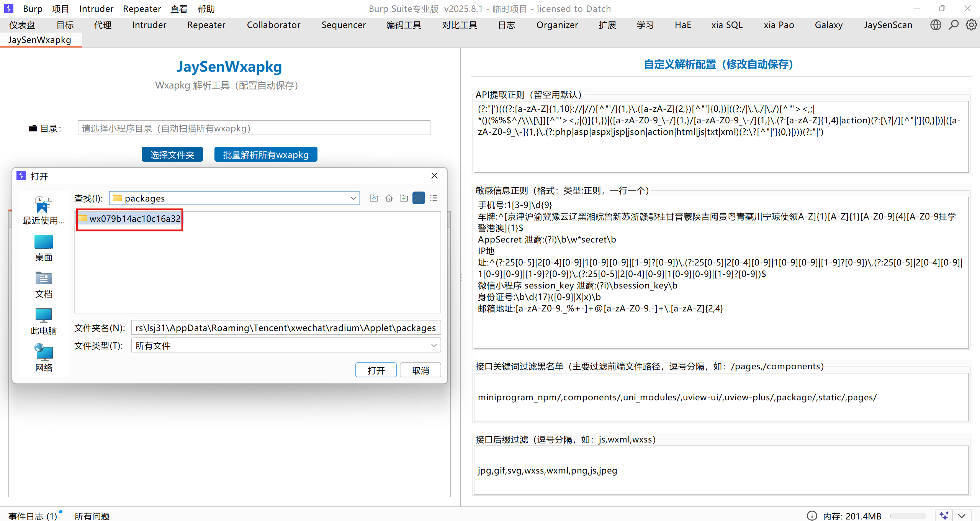
Task: Expand the bottom-right status chevron
Action: pyautogui.click(x=962, y=516)
